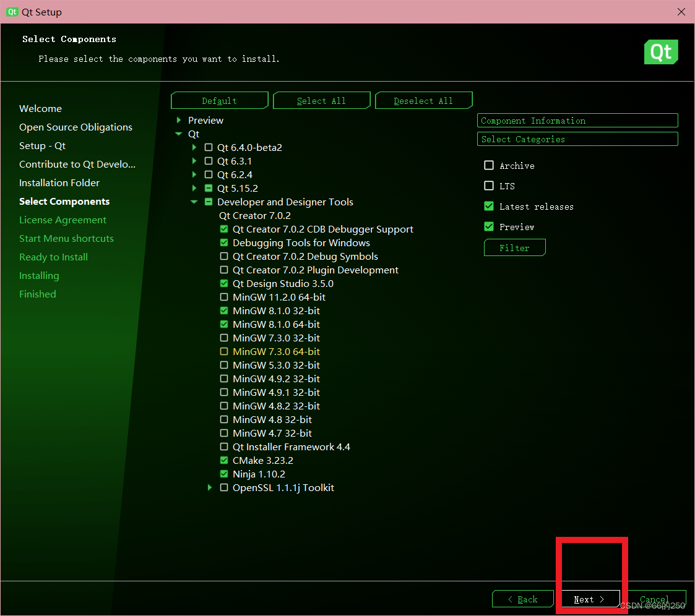Click the Setup - Qt step
This screenshot has width=695, height=616.
[42, 146]
